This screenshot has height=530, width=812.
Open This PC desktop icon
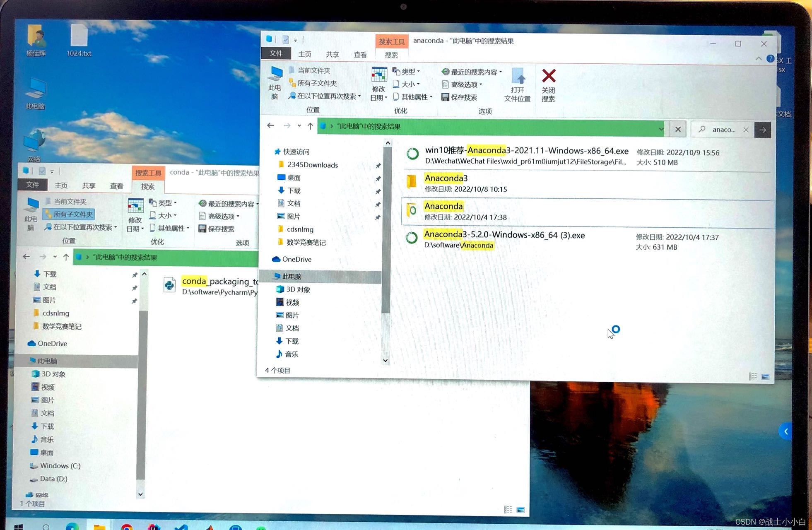pos(36,94)
